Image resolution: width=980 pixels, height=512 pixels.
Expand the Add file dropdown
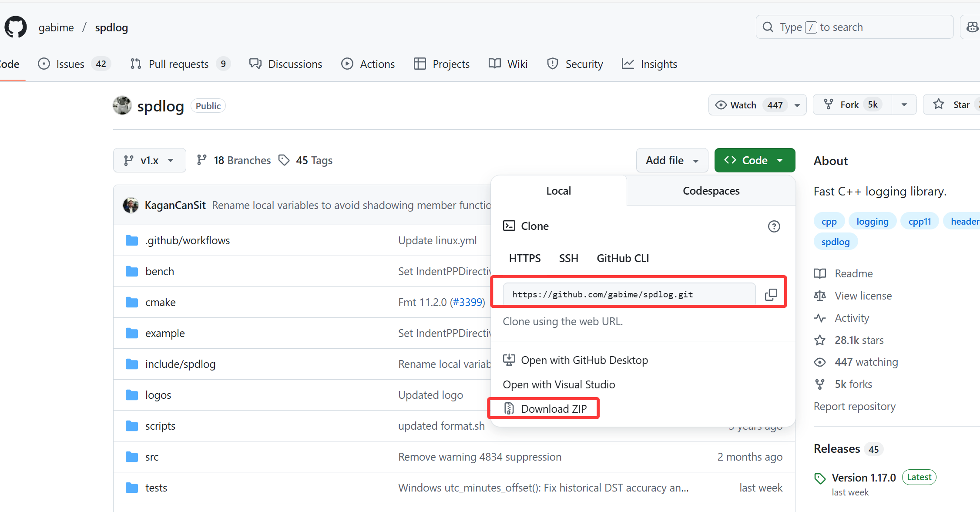(x=671, y=161)
